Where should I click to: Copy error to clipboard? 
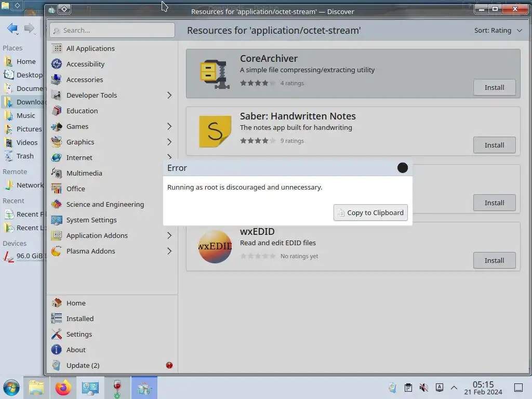click(370, 212)
